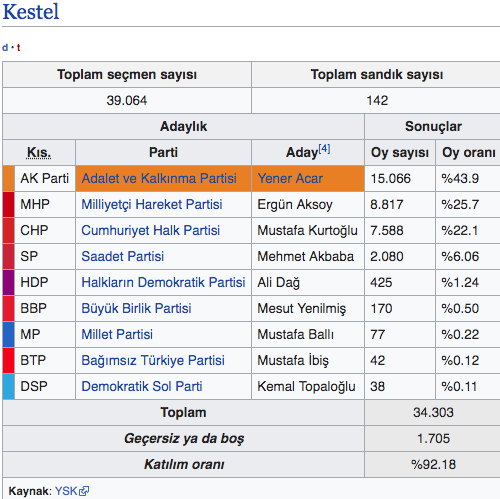The width and height of the screenshot is (500, 499).
Task: Open the Milliyetçi Hareket Partisi link
Action: coord(152,204)
